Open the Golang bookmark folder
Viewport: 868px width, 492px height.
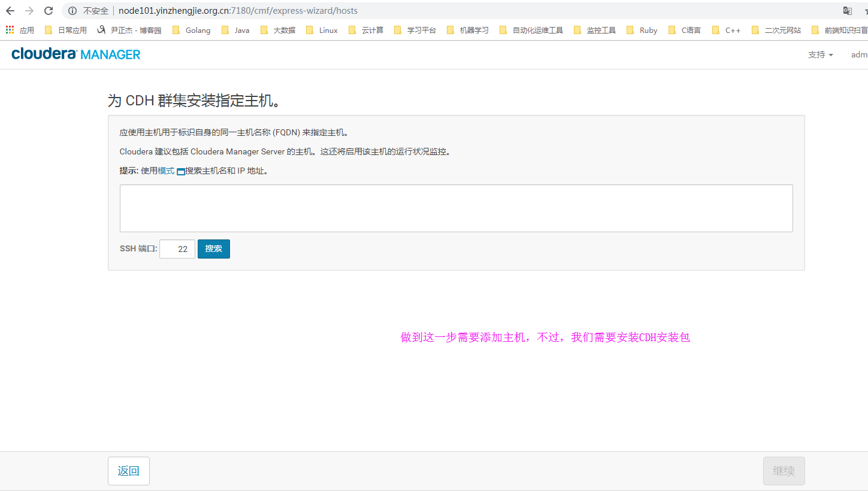[192, 30]
